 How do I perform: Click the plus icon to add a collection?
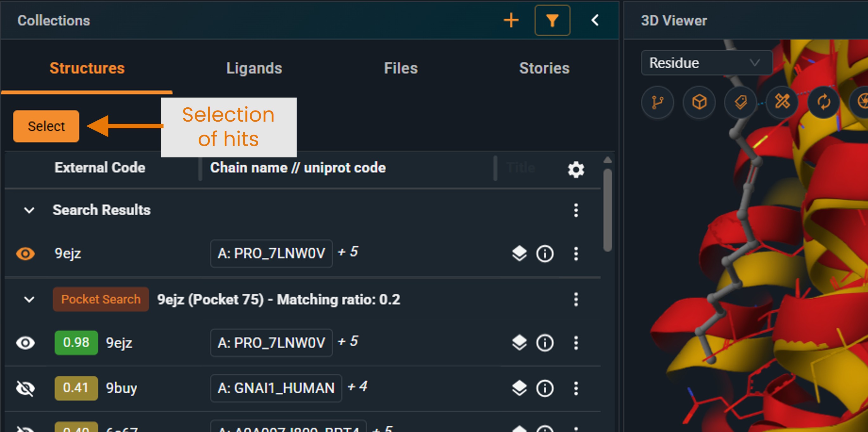(511, 20)
